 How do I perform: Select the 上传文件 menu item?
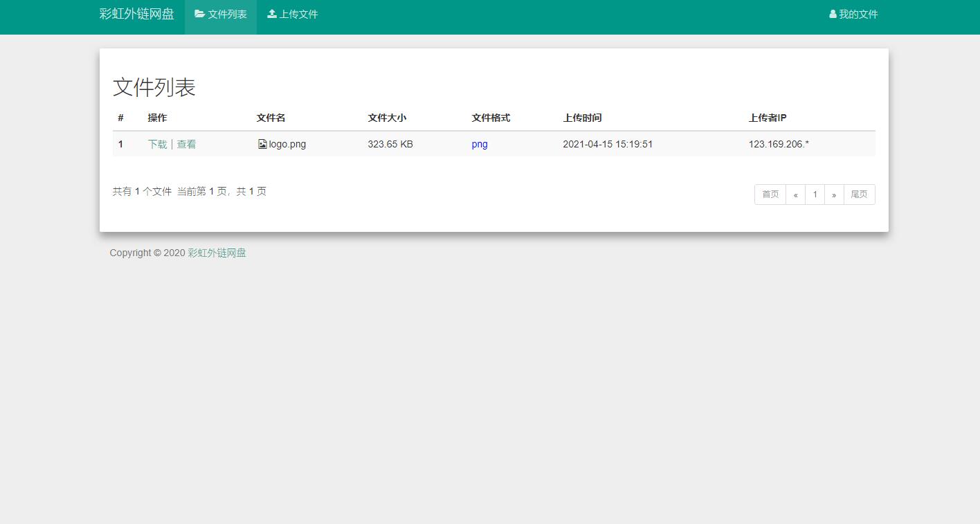(x=293, y=14)
